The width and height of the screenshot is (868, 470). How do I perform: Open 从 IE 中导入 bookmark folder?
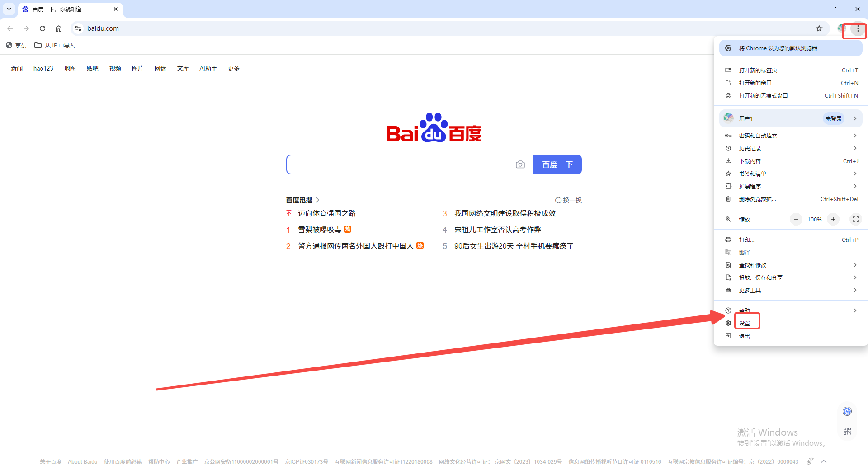click(x=55, y=45)
